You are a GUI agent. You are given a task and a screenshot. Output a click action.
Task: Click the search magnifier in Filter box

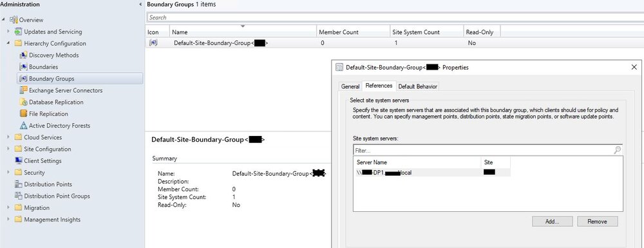pos(618,150)
